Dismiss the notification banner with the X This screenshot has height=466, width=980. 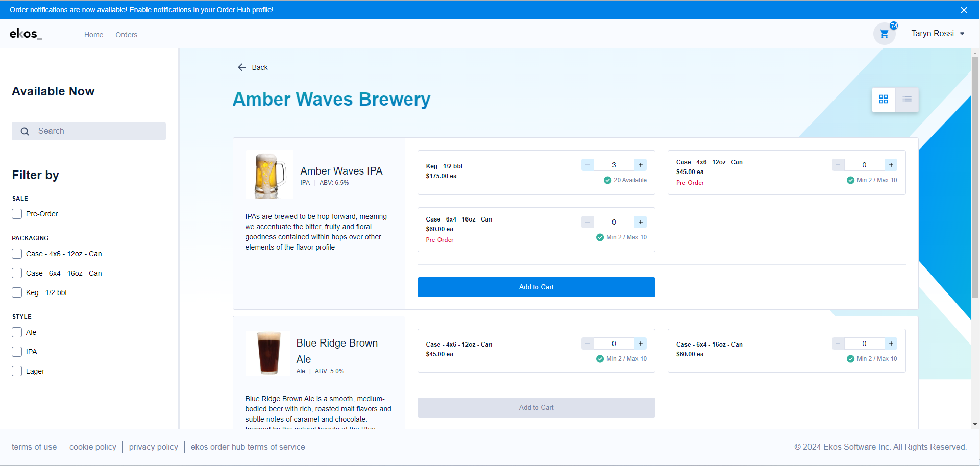pos(964,10)
